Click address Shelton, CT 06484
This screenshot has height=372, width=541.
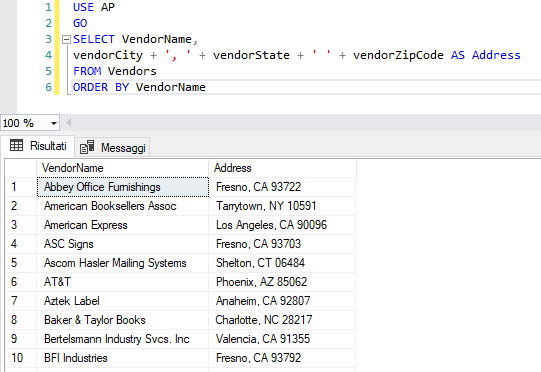282,263
